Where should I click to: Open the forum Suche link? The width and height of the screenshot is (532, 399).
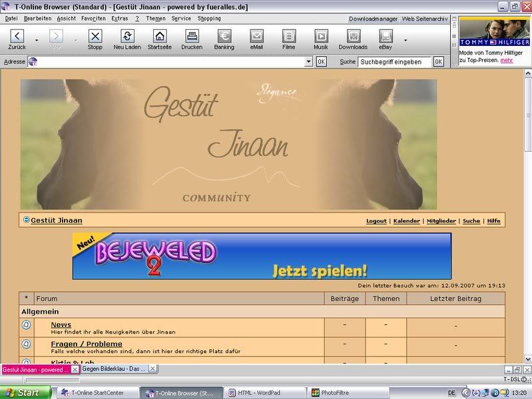click(x=471, y=221)
